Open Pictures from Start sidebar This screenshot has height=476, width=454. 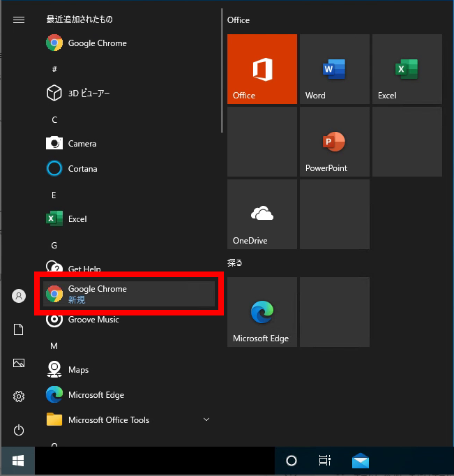tap(19, 363)
